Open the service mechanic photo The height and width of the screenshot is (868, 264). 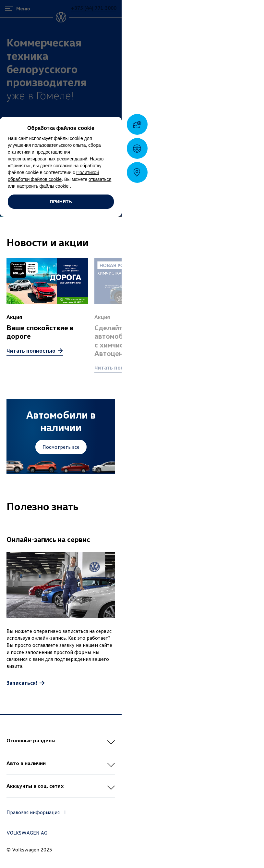61,585
